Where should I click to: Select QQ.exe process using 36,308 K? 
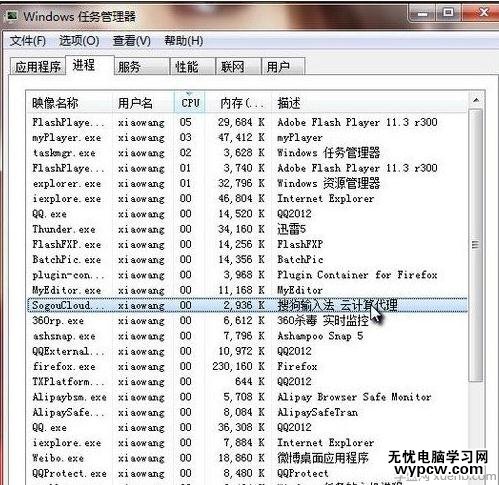(247, 427)
